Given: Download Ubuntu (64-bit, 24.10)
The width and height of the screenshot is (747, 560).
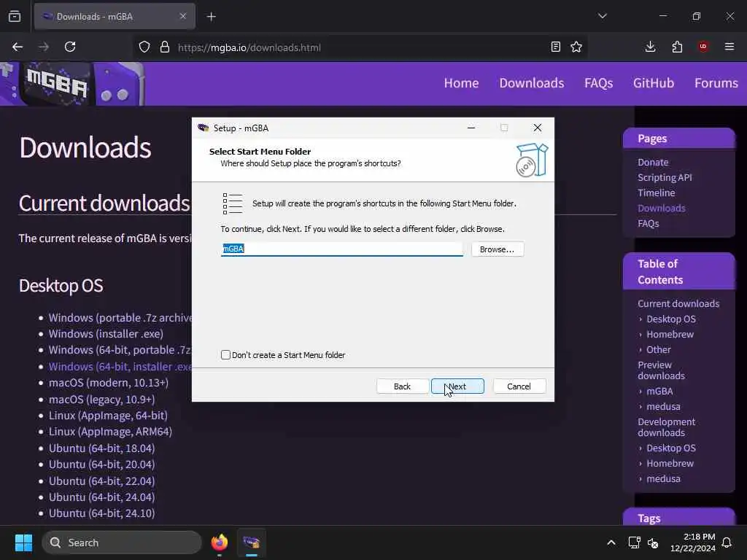Looking at the screenshot, I should tap(102, 513).
